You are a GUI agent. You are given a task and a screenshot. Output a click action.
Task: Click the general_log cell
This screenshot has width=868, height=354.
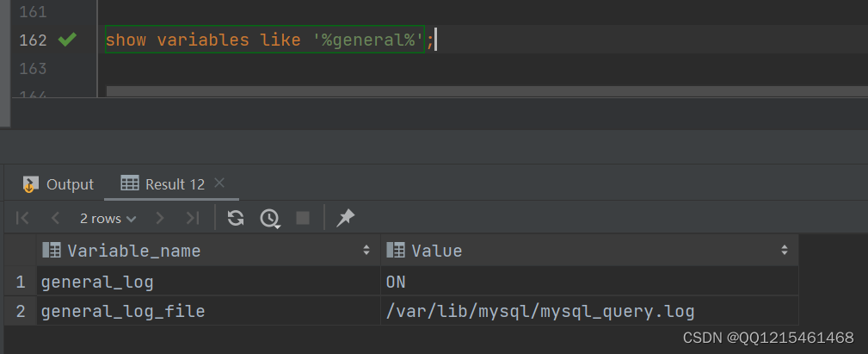point(208,282)
